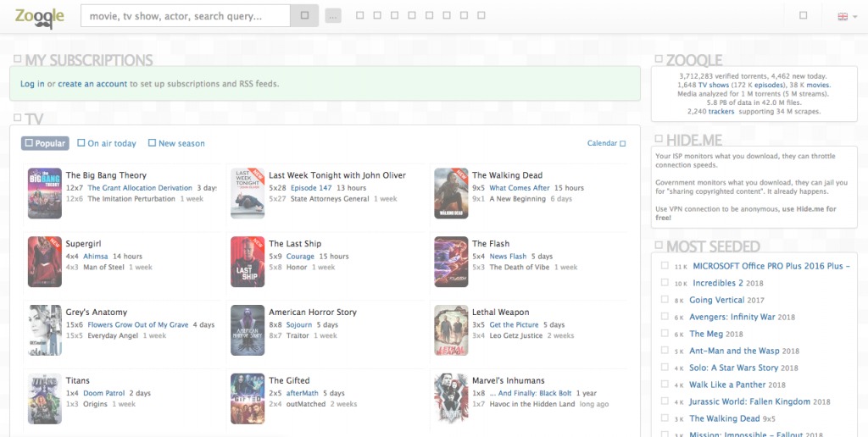Click the search submit button beside query field
The width and height of the screenshot is (868, 437).
point(304,15)
